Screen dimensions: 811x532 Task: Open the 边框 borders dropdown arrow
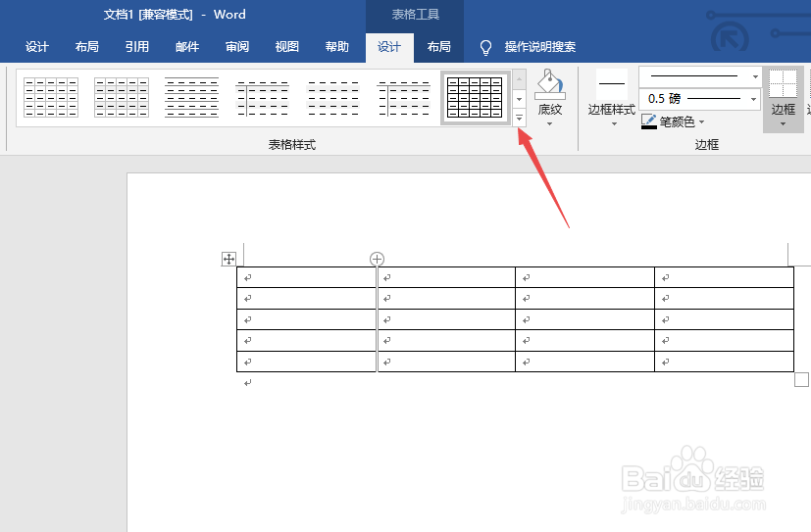784,124
